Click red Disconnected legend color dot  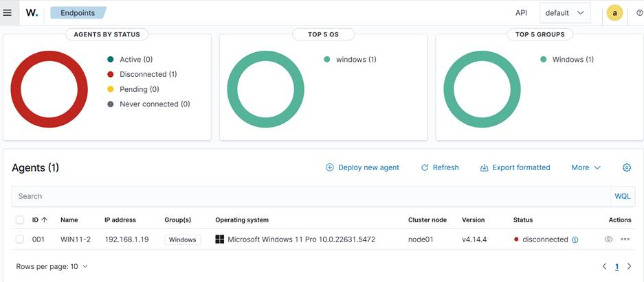pos(111,74)
